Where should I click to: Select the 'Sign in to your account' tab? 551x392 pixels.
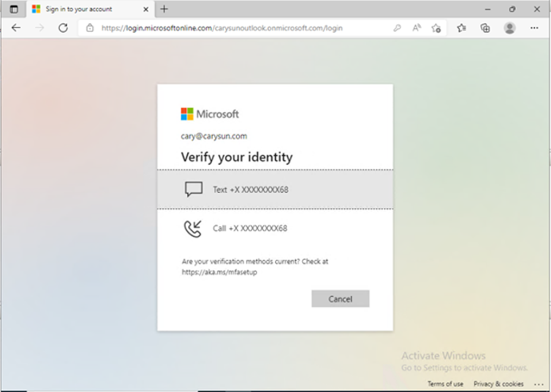90,9
